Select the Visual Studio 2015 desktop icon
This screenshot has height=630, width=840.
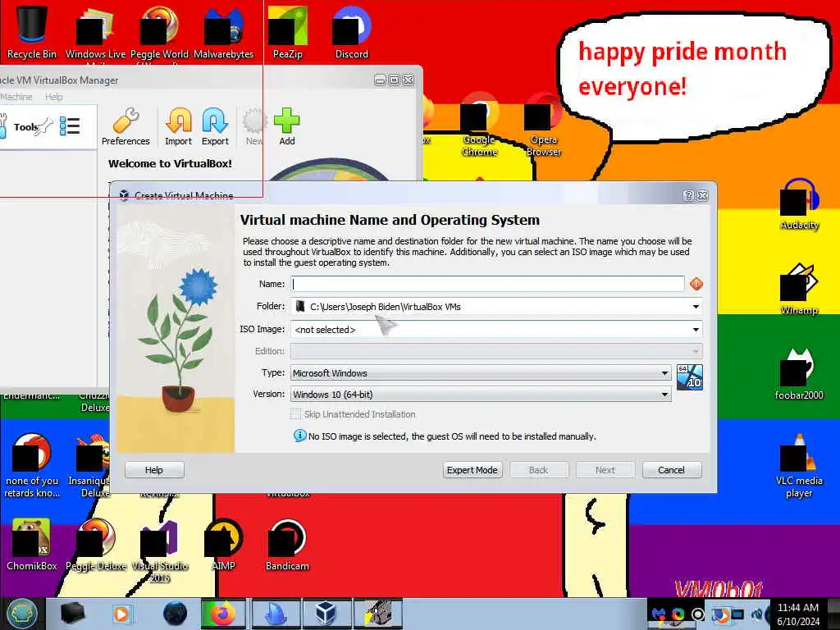(160, 550)
